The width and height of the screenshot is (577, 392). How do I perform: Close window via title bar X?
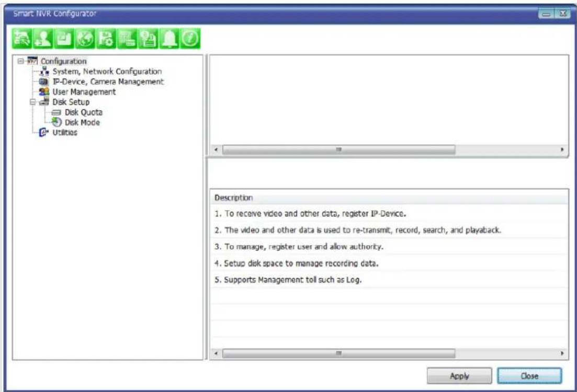(563, 14)
